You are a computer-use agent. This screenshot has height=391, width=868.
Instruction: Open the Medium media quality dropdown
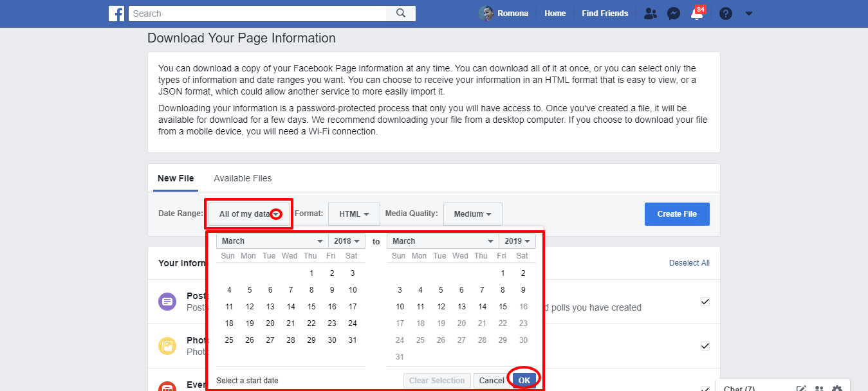[473, 214]
